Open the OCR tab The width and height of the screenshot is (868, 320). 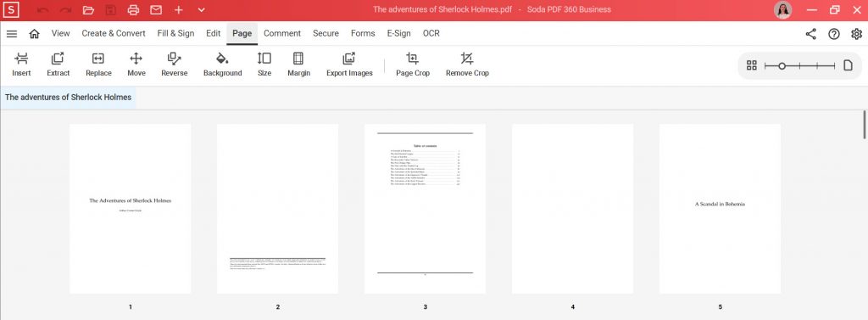point(431,33)
